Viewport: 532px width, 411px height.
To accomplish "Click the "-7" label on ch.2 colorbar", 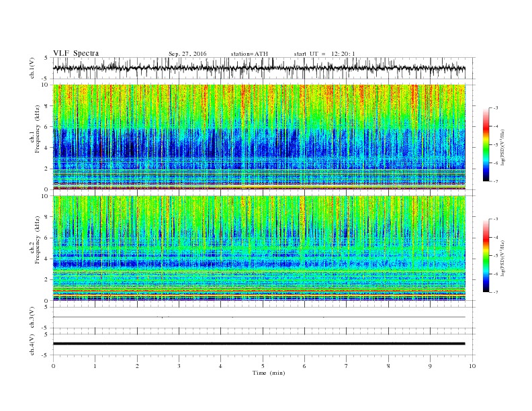I will click(496, 292).
